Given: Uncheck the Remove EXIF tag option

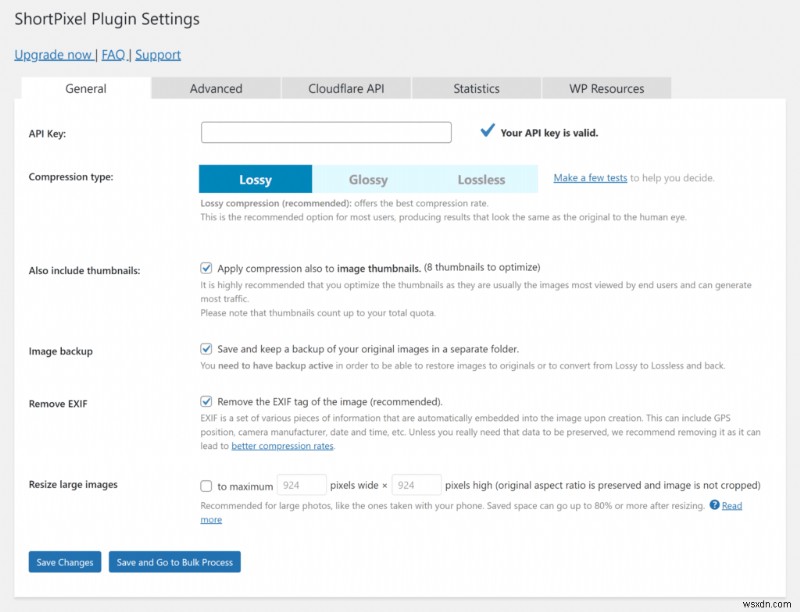Looking at the screenshot, I should point(207,401).
